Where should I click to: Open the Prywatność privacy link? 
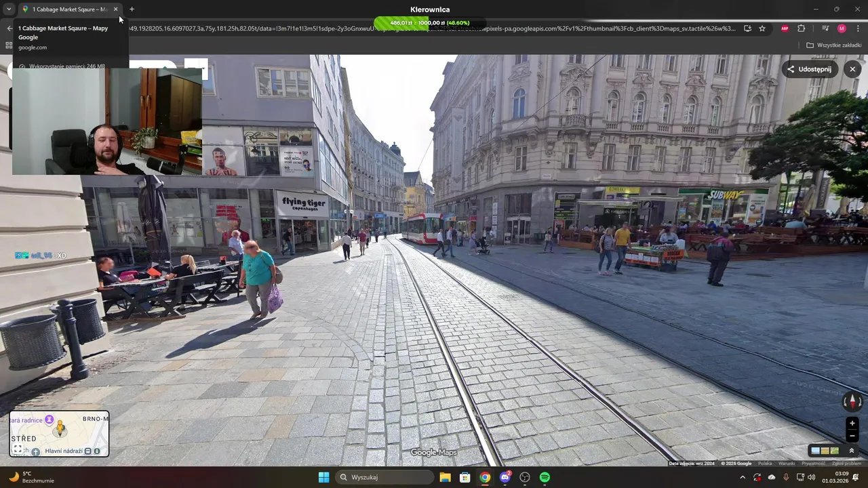tap(813, 464)
